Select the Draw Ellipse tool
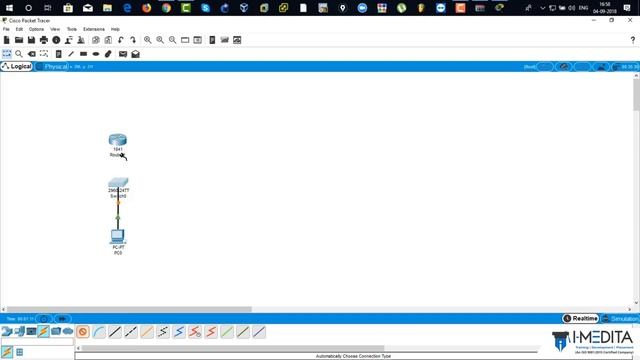640x360 pixels. (x=96, y=54)
